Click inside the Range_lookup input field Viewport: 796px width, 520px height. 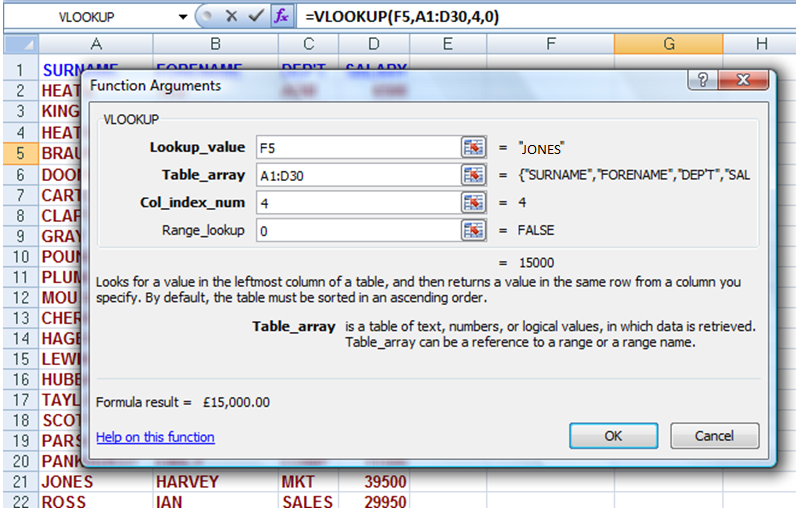tap(357, 231)
